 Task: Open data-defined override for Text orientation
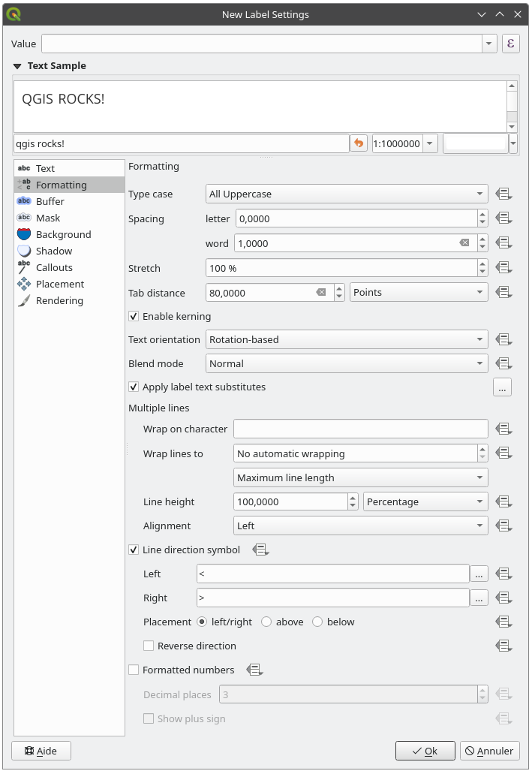click(503, 339)
